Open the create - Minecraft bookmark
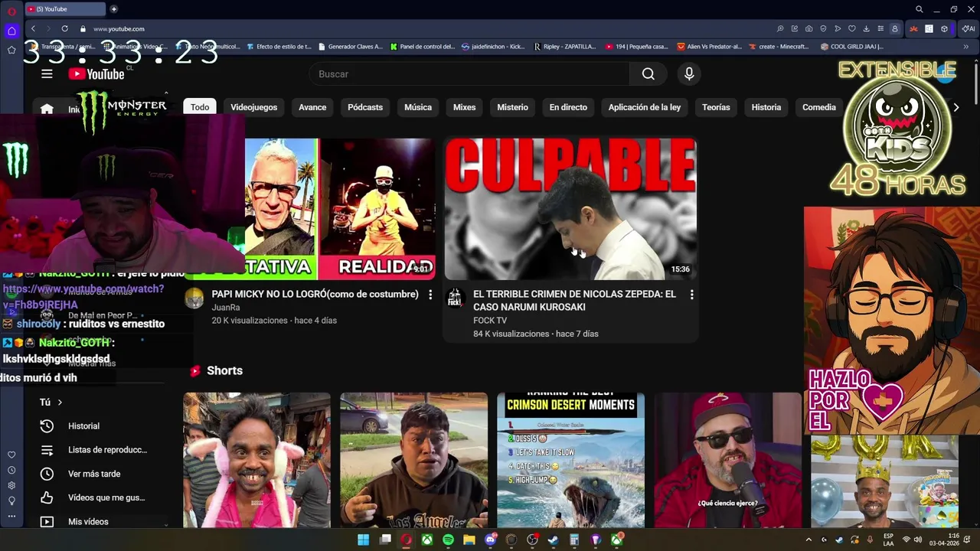980x551 pixels. [x=778, y=47]
